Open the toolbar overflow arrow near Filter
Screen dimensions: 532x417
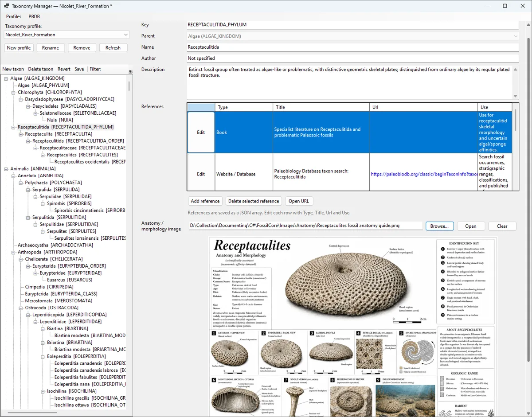click(130, 71)
